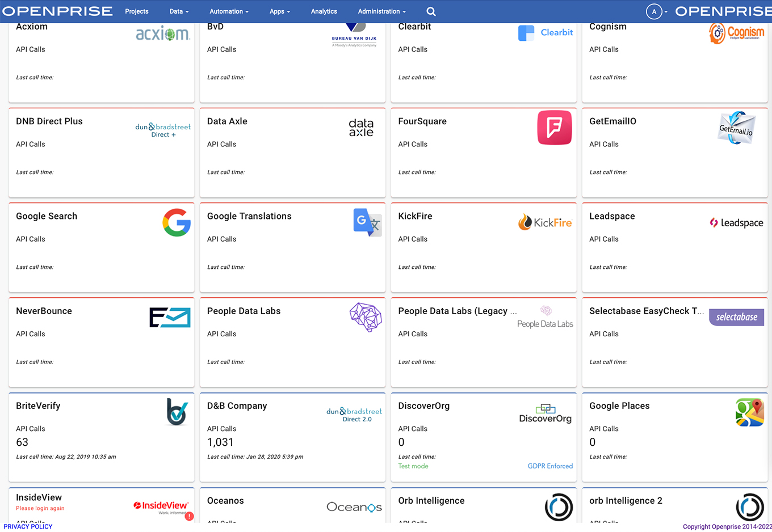Click the GetEmail.io envelope logo
Screen dimensions: 772x532
[737, 128]
